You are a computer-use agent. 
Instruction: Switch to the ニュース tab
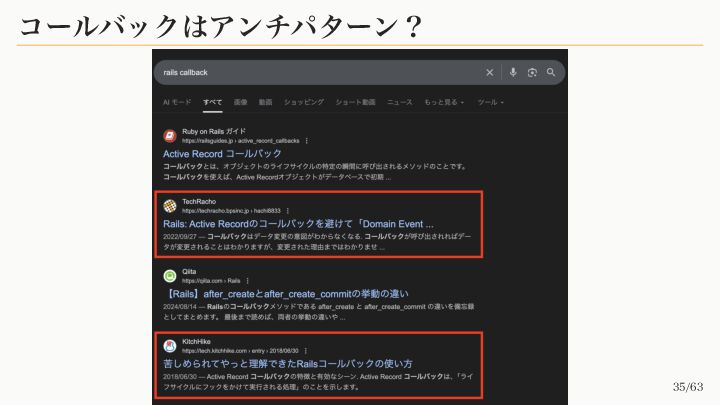tap(399, 102)
